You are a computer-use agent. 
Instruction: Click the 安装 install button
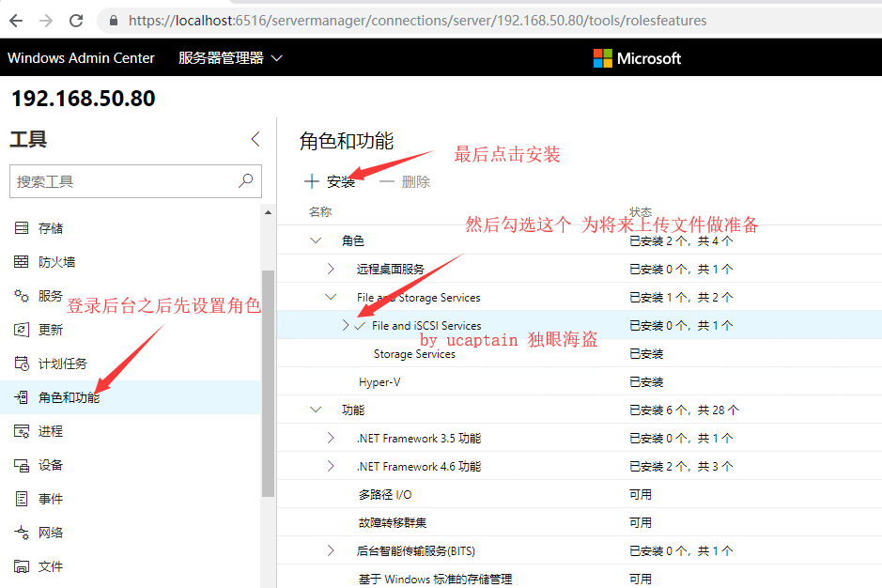click(x=330, y=181)
